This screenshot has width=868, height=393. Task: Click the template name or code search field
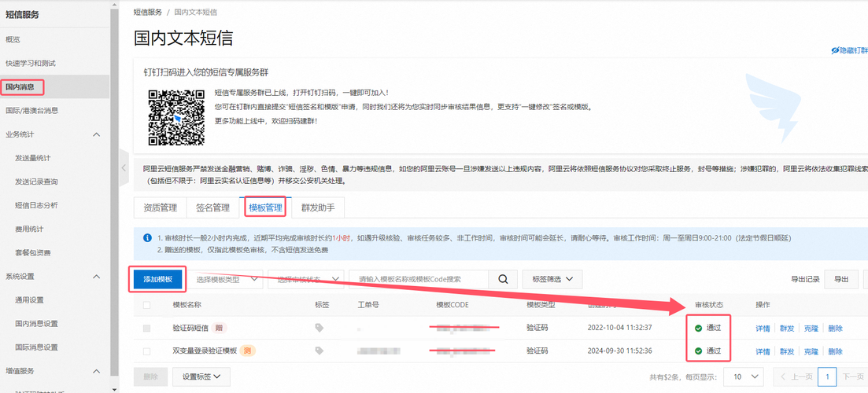(x=419, y=280)
